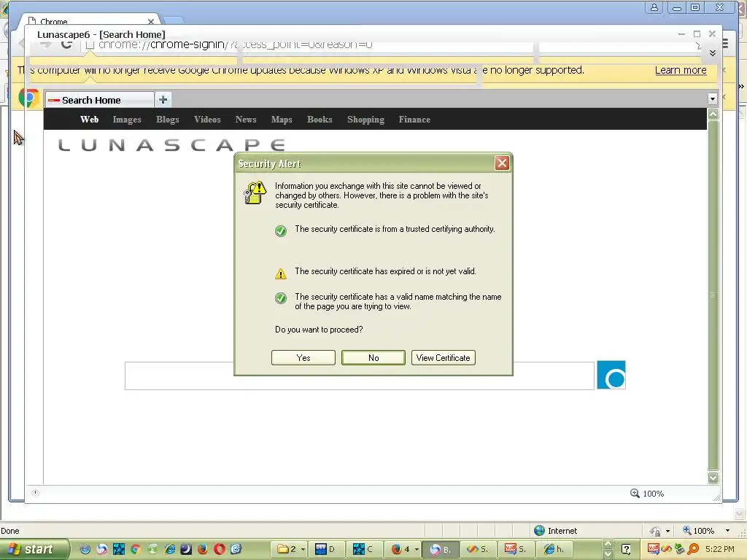
Task: Select the Books search category
Action: coord(320,120)
